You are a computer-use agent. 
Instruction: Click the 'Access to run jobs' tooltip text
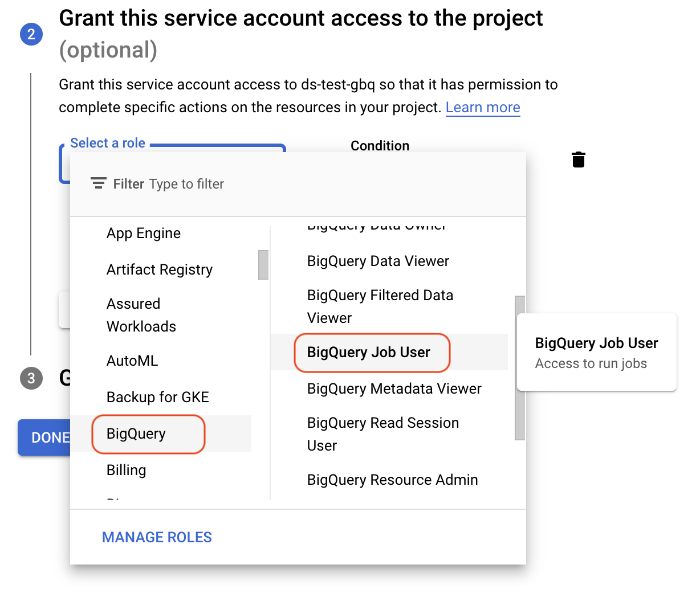[591, 363]
